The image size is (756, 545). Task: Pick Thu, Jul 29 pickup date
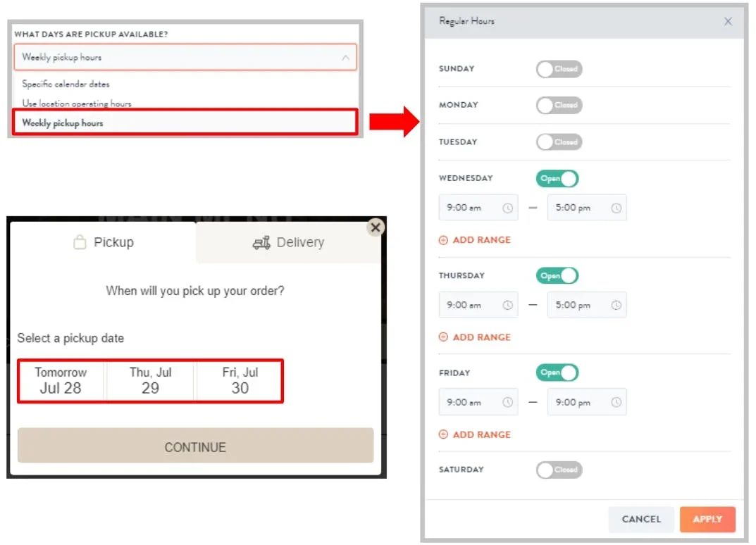pos(150,381)
